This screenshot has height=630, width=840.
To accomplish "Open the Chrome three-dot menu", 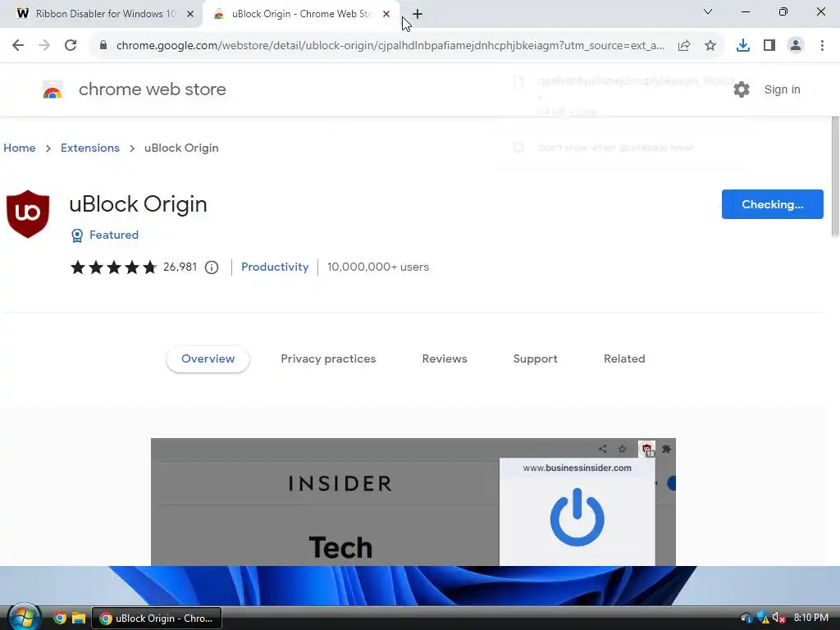I will point(822,46).
